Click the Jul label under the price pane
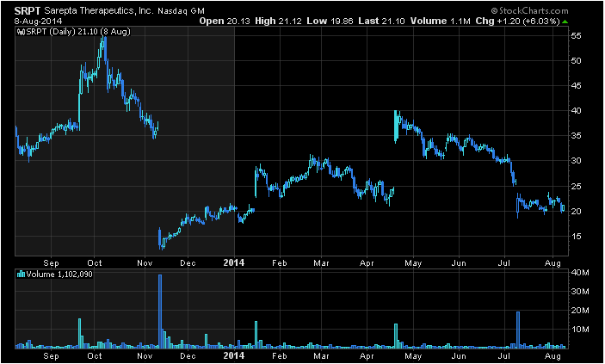 pyautogui.click(x=504, y=263)
